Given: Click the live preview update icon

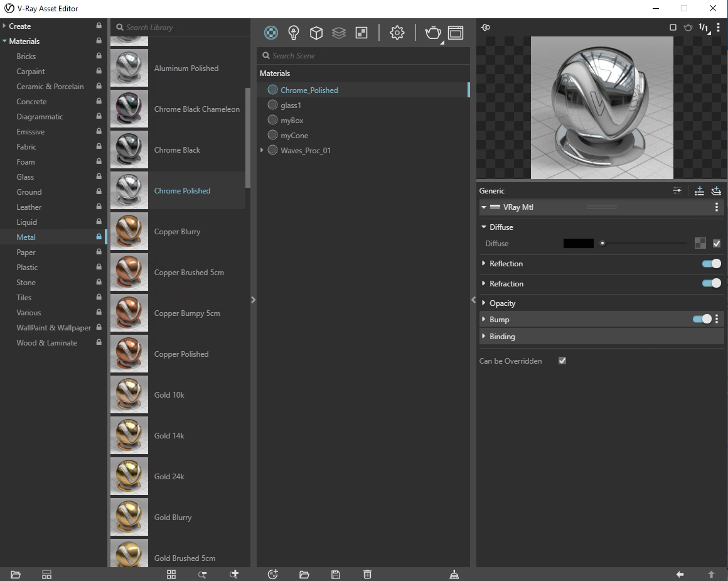Looking at the screenshot, I should [486, 28].
